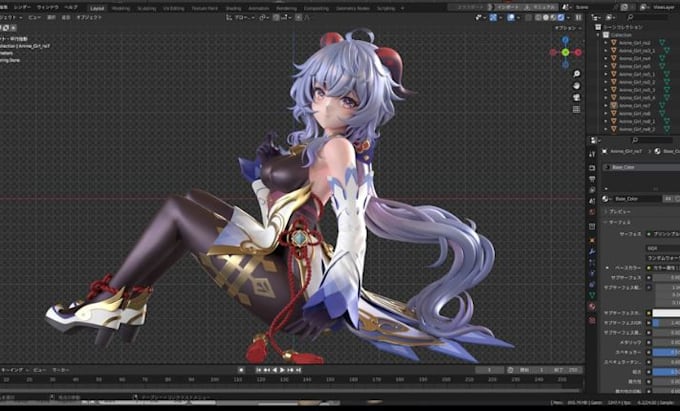Jump to the timeline end frame
680x411 pixels.
coord(298,370)
